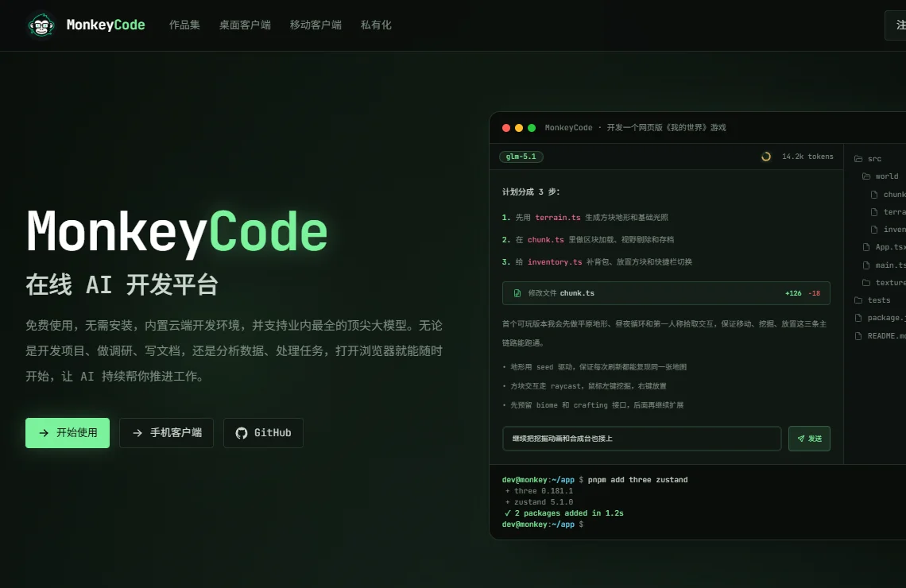This screenshot has height=588, width=906.
Task: Click the 手机客户端 button
Action: pos(166,432)
